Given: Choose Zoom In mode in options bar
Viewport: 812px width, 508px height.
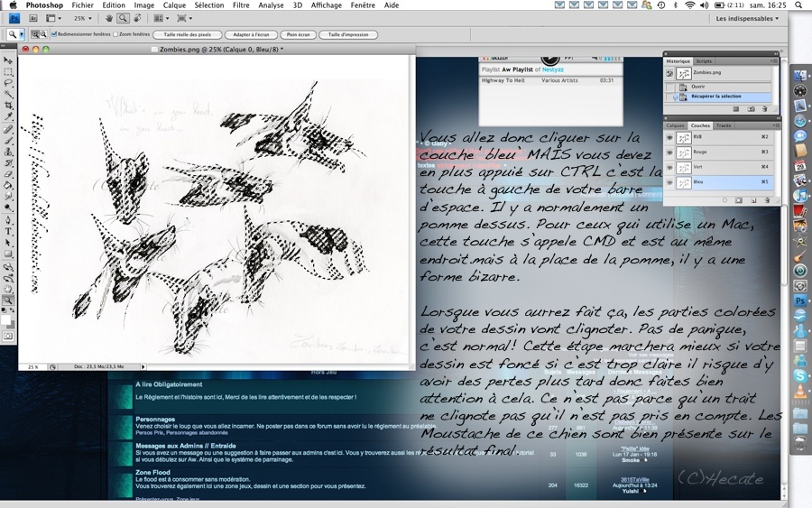Looking at the screenshot, I should coord(35,34).
